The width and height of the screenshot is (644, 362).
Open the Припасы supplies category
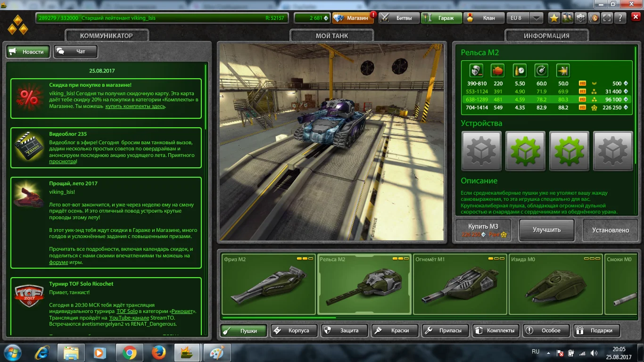click(446, 330)
